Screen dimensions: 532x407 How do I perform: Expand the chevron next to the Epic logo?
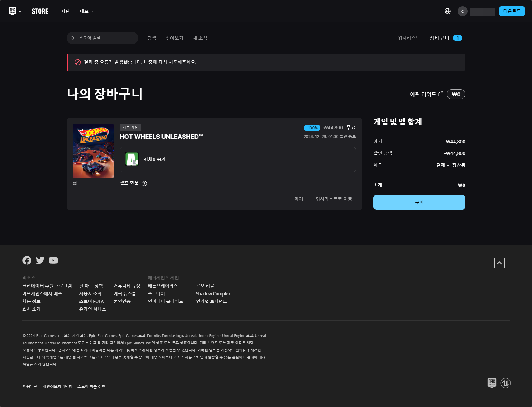tap(20, 12)
